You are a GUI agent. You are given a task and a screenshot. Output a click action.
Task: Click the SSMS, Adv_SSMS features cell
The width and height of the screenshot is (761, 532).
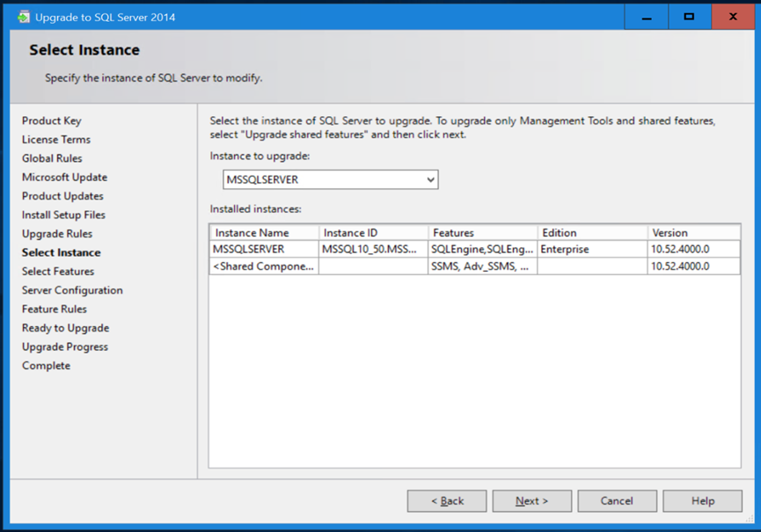point(482,266)
